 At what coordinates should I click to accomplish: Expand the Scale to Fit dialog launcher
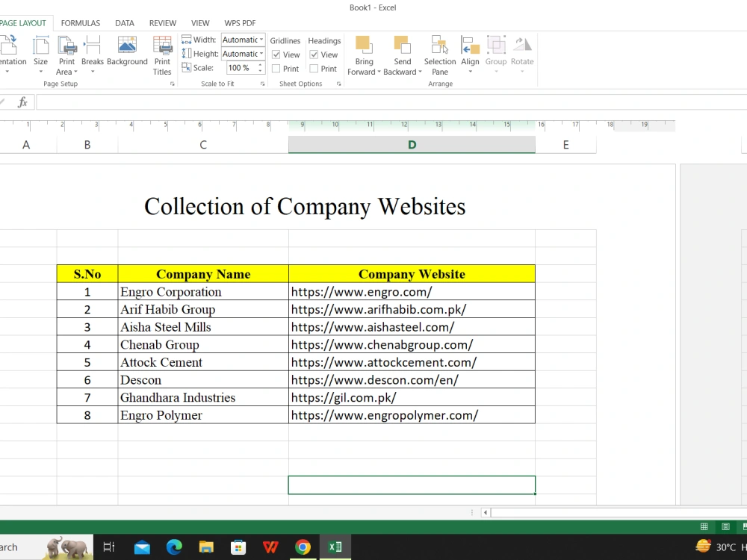click(x=262, y=84)
